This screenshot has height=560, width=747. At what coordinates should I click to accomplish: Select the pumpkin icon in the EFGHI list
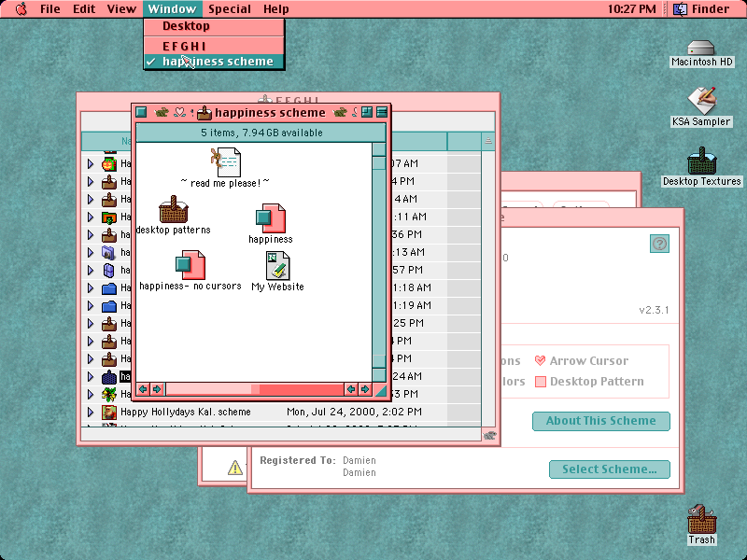(109, 164)
